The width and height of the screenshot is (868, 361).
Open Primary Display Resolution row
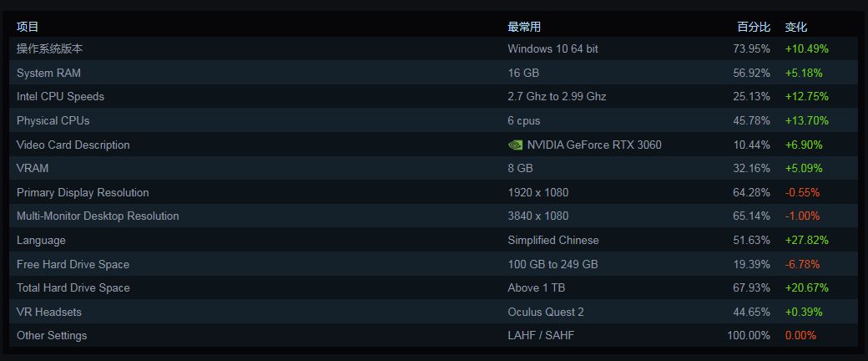[x=433, y=192]
